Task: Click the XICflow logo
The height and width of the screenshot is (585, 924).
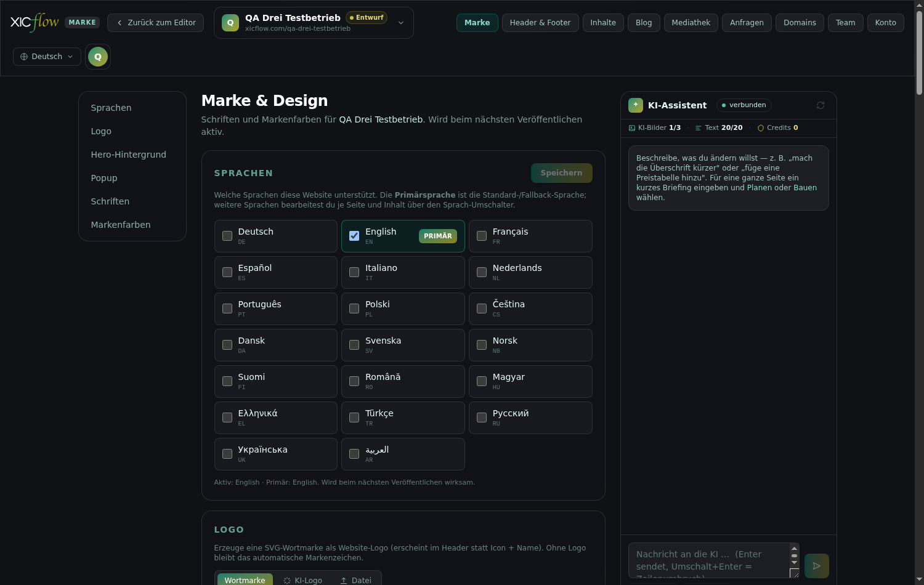Action: tap(34, 22)
